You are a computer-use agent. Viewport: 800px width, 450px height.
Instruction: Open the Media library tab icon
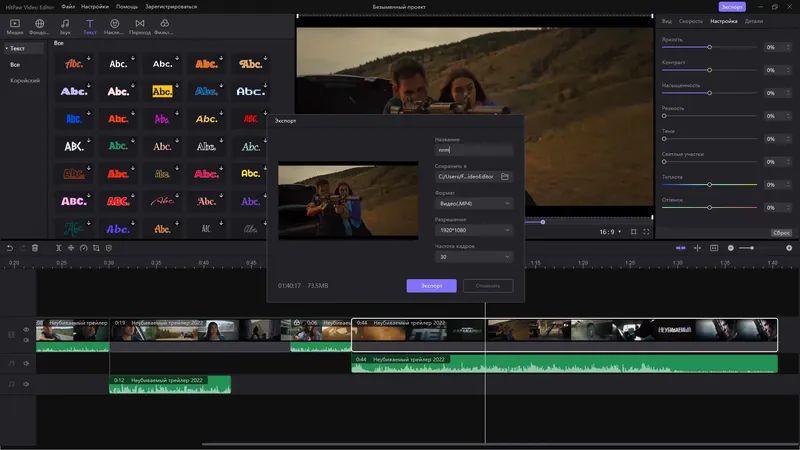tap(13, 25)
